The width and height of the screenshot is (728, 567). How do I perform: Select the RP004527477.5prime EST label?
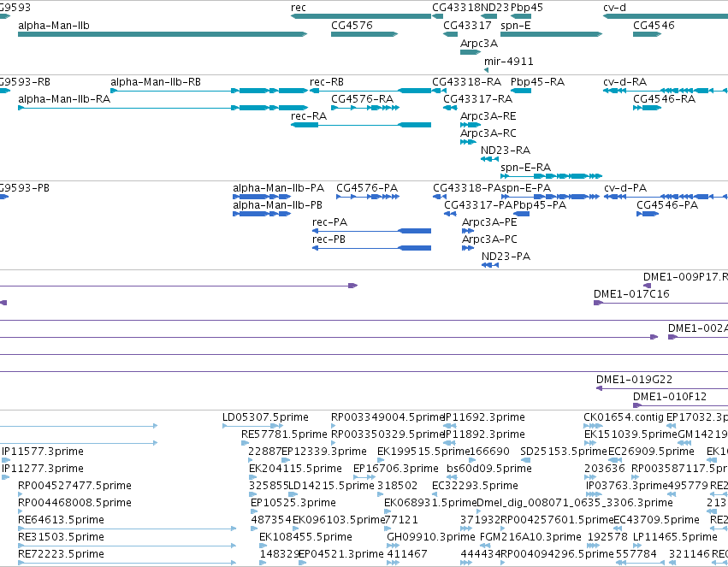click(74, 486)
